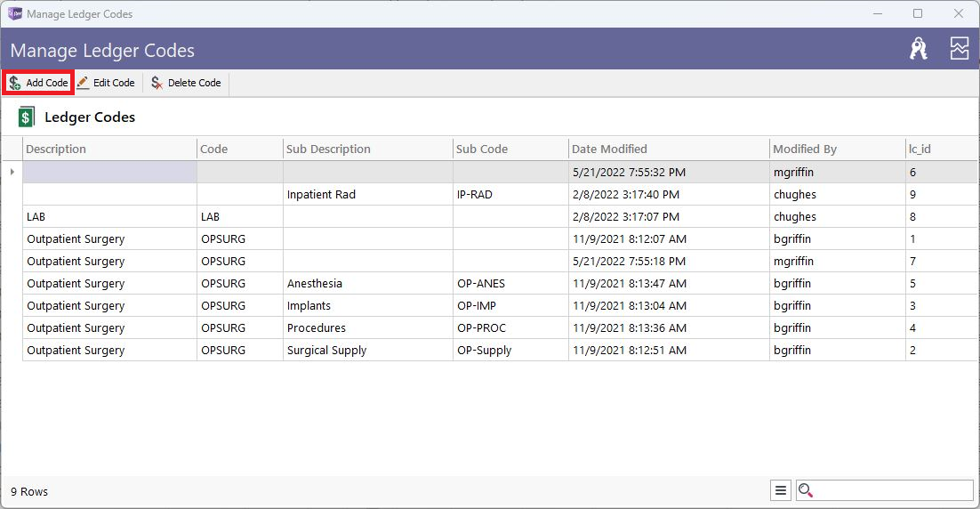This screenshot has height=509, width=980.
Task: Click Delete Code button
Action: pos(186,83)
